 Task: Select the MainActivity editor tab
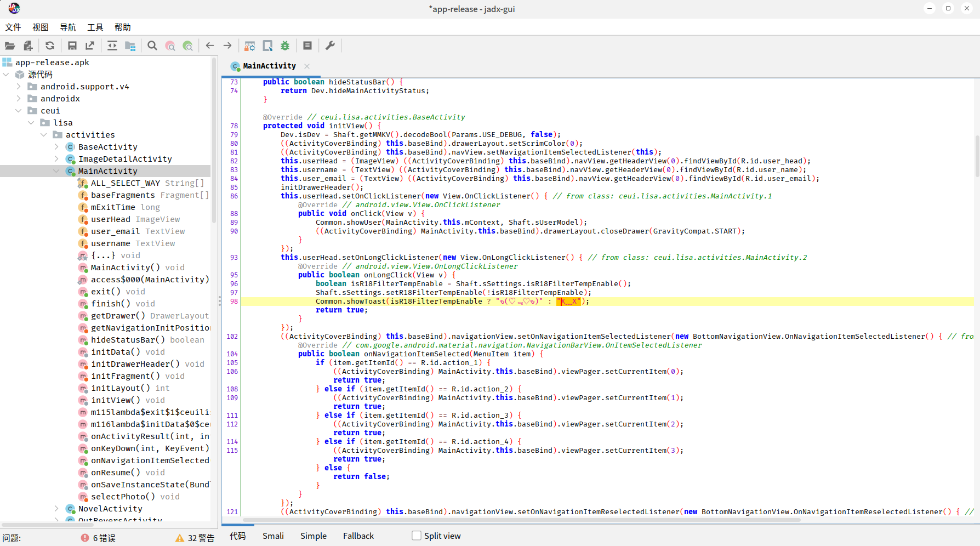[269, 66]
